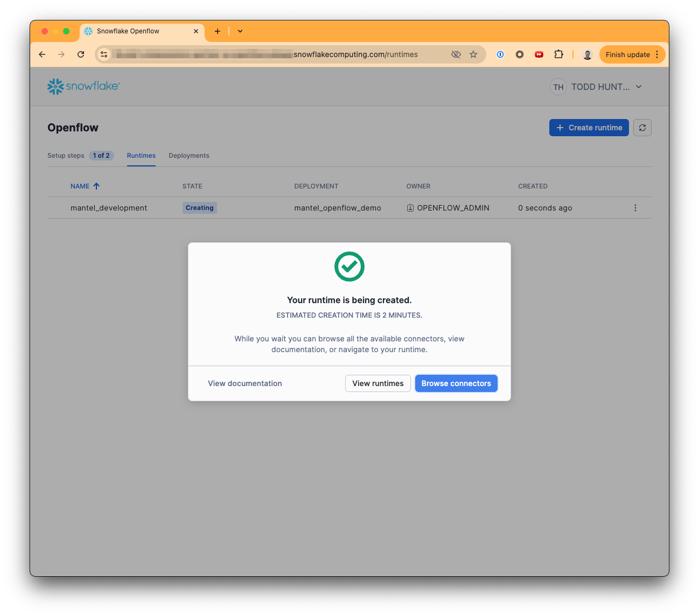The width and height of the screenshot is (699, 616).
Task: Click the DEPLOYMENT column header
Action: click(x=316, y=186)
